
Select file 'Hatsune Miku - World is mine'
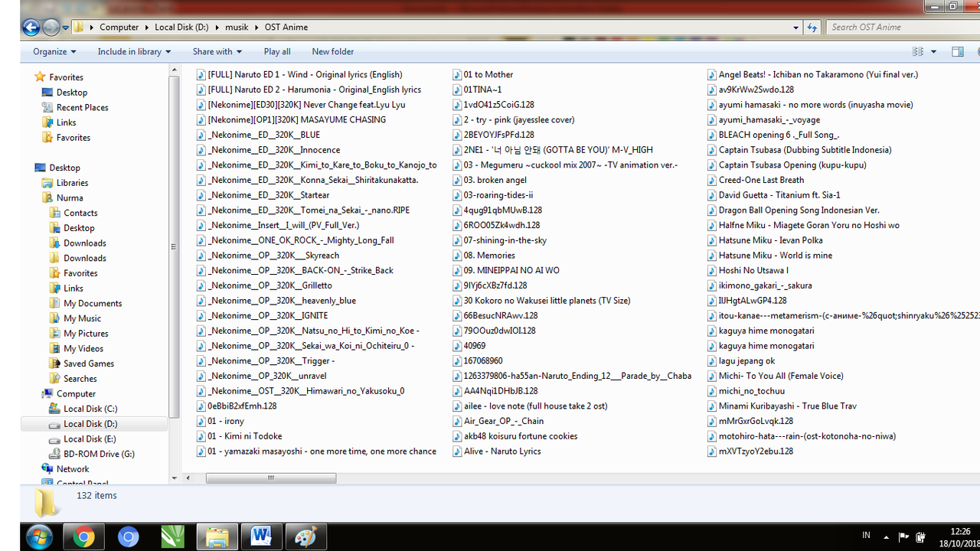(775, 255)
